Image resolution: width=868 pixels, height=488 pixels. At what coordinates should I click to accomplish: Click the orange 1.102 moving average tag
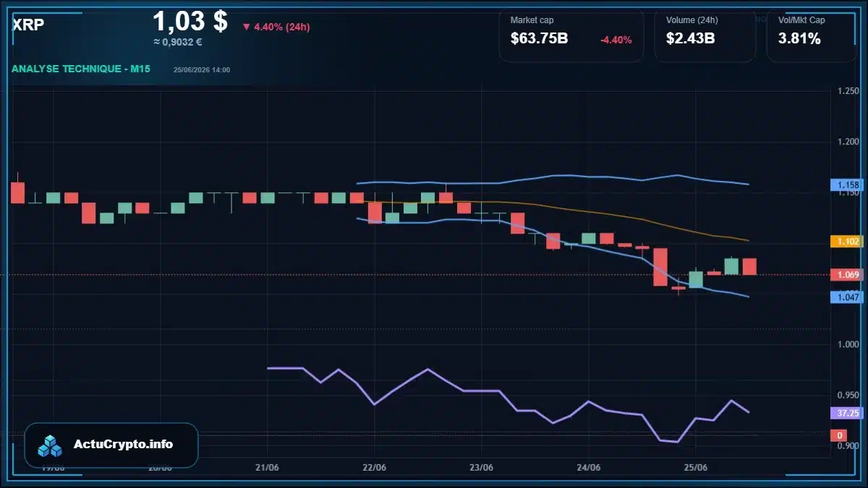847,241
